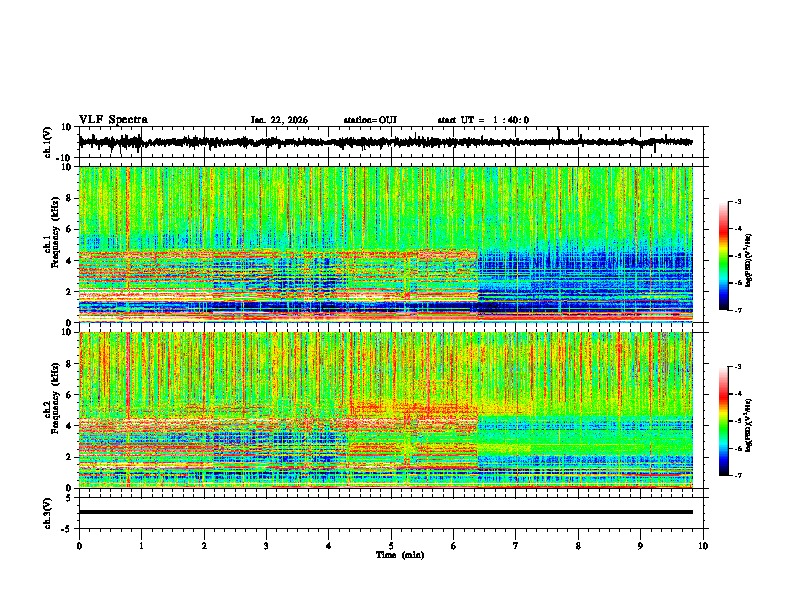792x612 pixels.
Task: Select the date text "Jan. 22, 2026"
Action: (279, 120)
